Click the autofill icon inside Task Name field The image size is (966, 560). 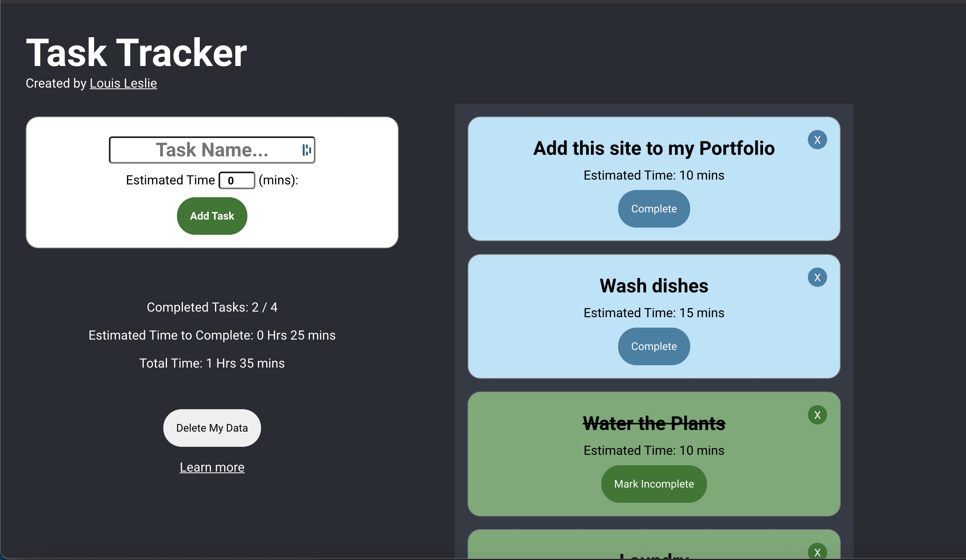pos(307,150)
